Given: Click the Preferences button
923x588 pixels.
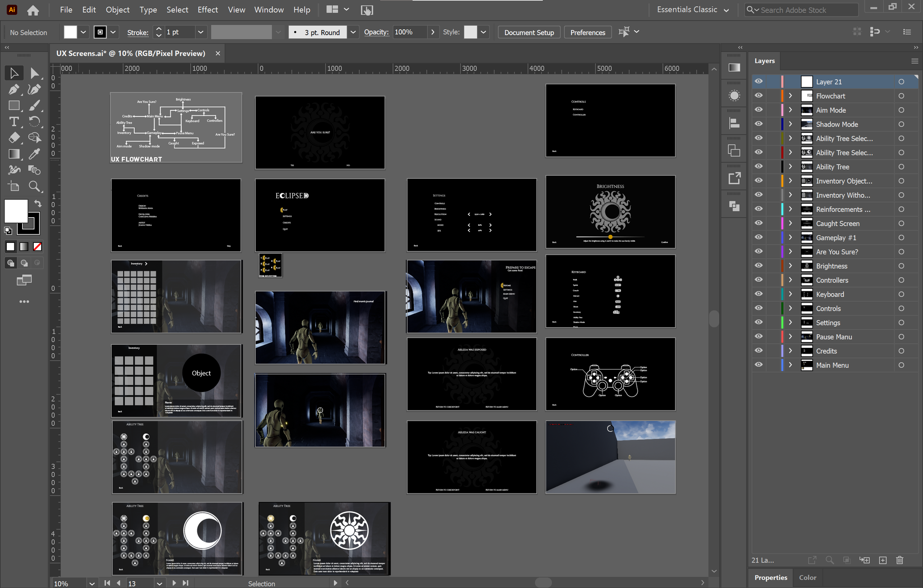Looking at the screenshot, I should pyautogui.click(x=588, y=32).
